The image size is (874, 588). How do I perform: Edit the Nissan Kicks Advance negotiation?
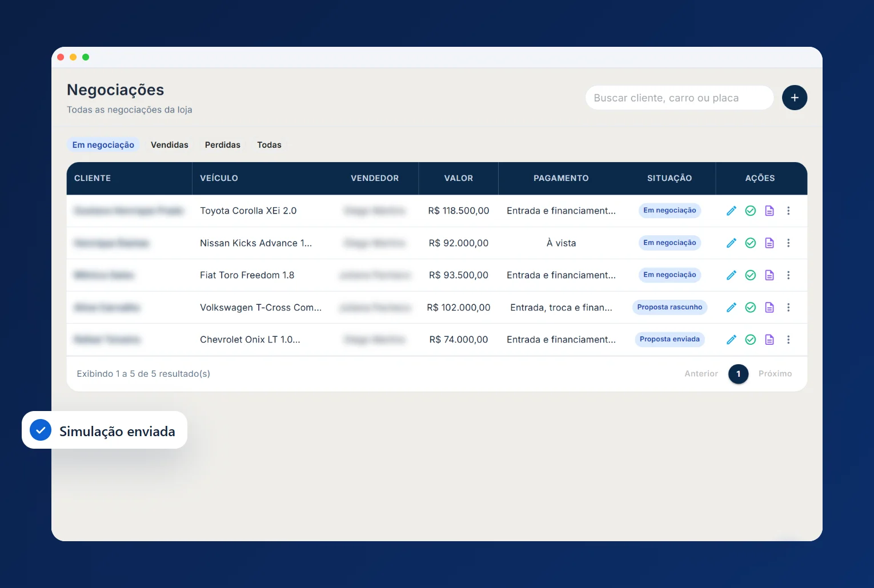pyautogui.click(x=731, y=243)
